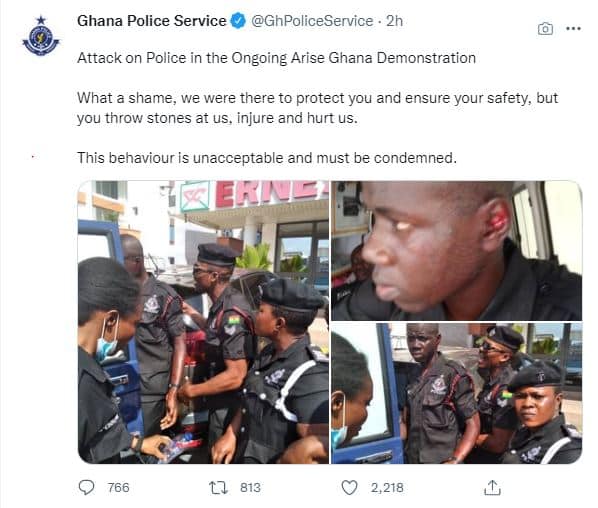Click the 766 replies count
598x508 pixels.
tap(118, 487)
